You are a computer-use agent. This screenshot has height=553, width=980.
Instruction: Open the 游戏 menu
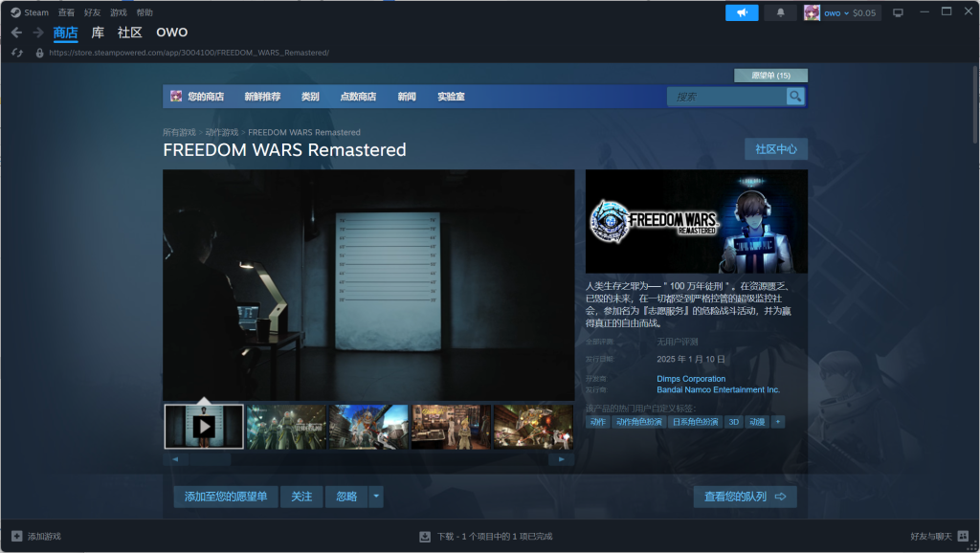pyautogui.click(x=118, y=12)
